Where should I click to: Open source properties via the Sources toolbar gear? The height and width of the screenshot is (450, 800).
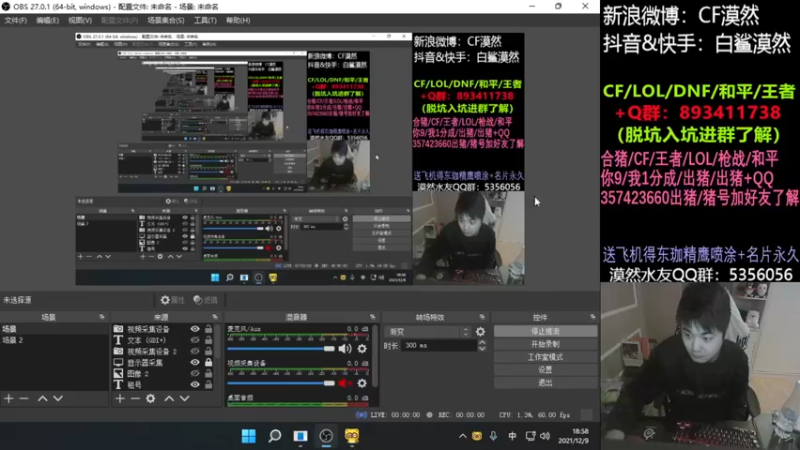[151, 398]
